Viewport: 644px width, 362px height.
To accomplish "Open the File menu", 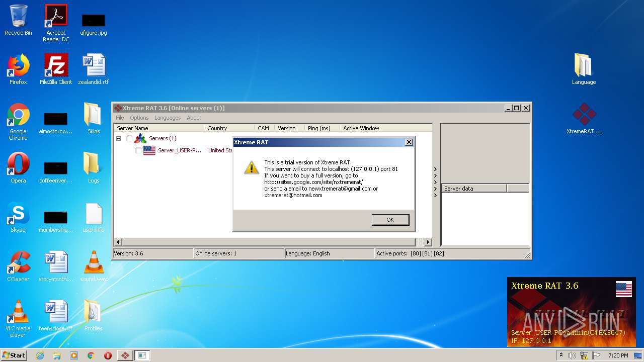I will click(120, 118).
